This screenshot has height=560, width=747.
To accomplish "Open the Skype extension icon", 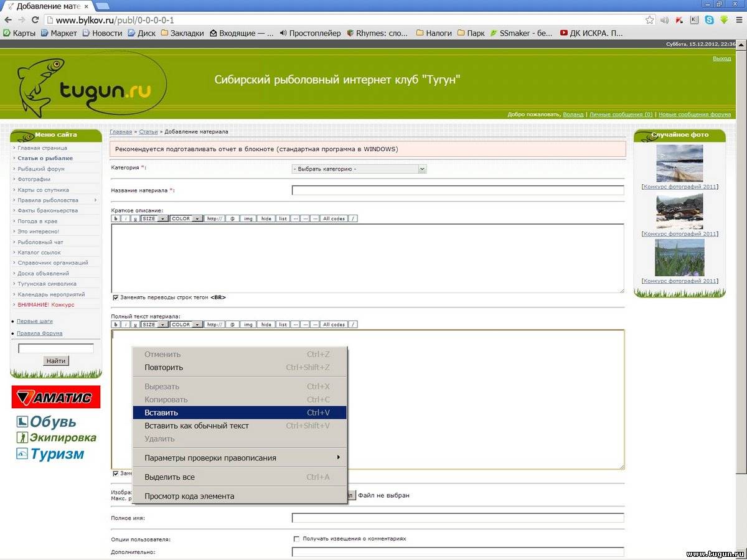I will point(710,20).
